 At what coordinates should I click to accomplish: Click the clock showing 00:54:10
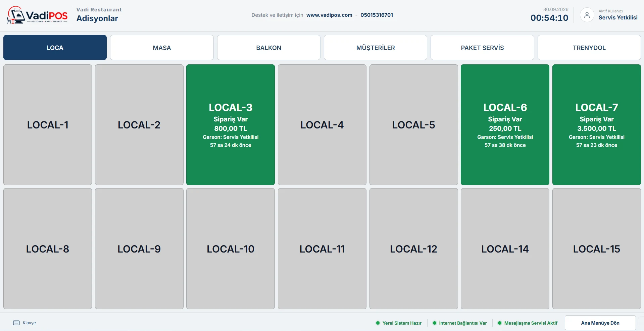pos(549,18)
